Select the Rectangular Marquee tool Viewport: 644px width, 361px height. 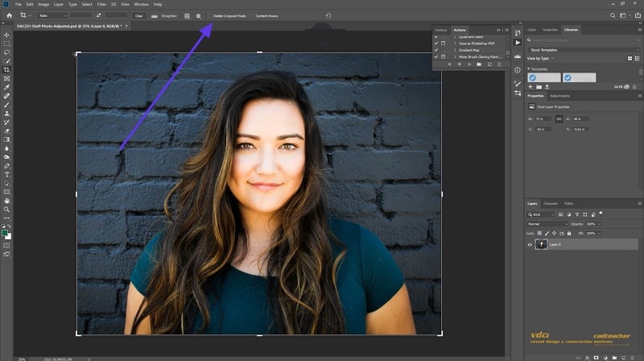point(6,44)
